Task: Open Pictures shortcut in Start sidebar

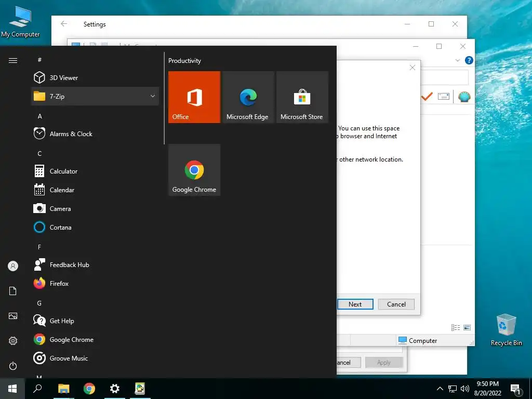Action: click(13, 316)
